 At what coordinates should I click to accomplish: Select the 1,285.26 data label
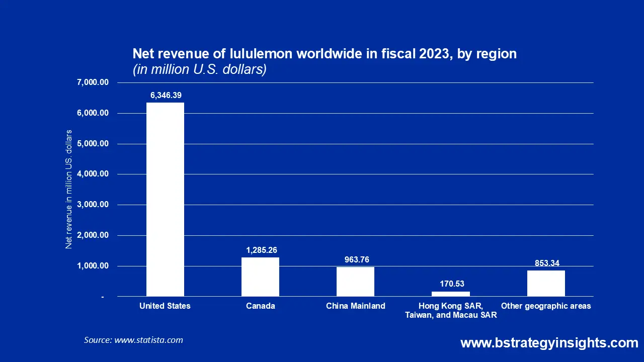tap(261, 250)
